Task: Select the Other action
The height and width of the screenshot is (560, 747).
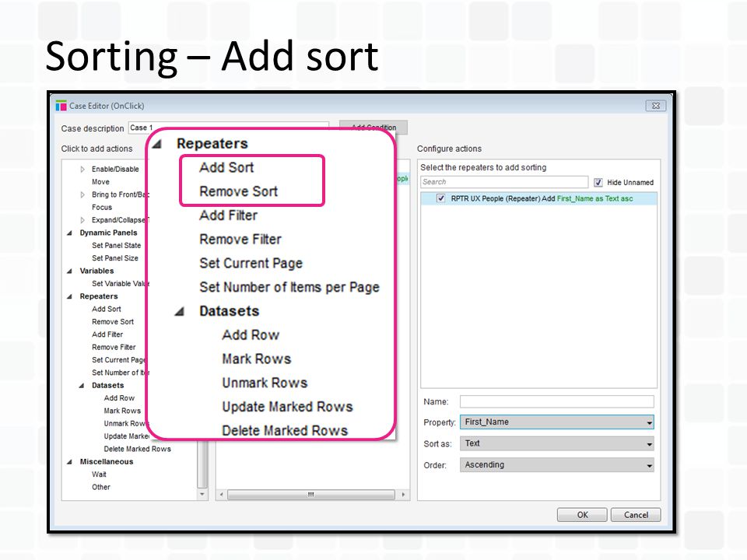Action: click(x=101, y=487)
